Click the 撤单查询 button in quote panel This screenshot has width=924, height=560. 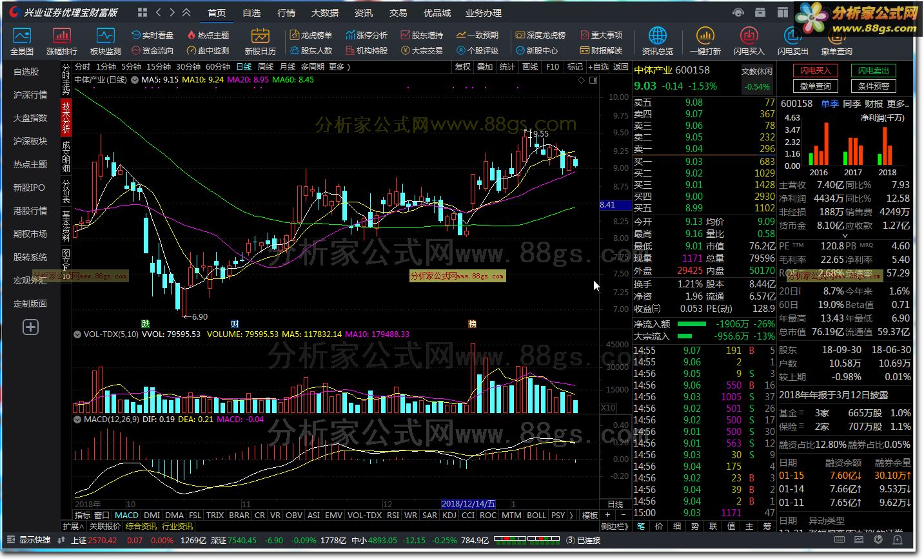click(815, 86)
